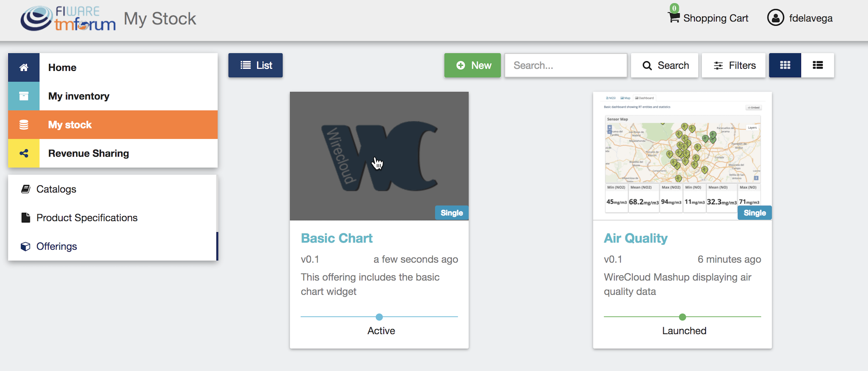Click the Home house icon

tap(24, 67)
